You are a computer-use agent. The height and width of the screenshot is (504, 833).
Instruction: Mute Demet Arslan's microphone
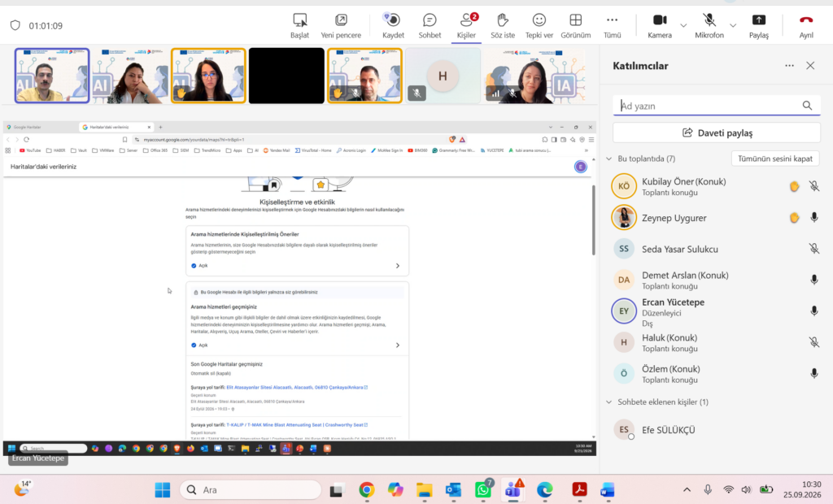[813, 280]
